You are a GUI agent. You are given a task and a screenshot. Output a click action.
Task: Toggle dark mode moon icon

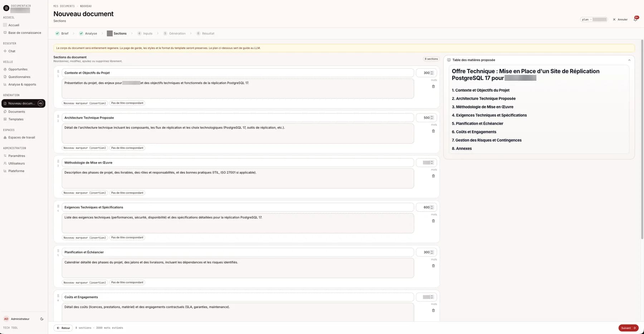coord(42,319)
